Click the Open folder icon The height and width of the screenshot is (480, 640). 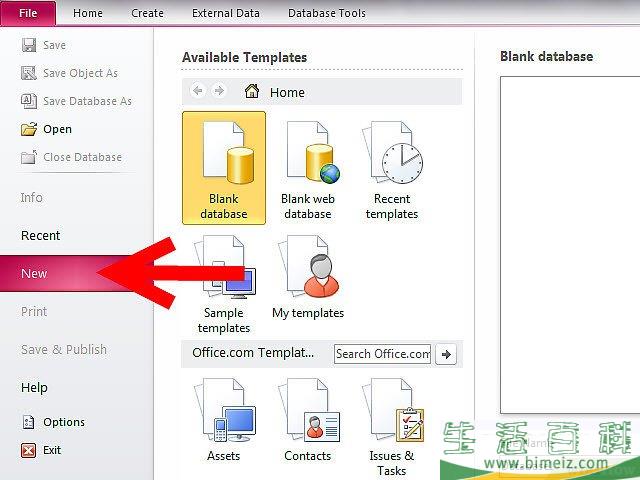coord(29,129)
